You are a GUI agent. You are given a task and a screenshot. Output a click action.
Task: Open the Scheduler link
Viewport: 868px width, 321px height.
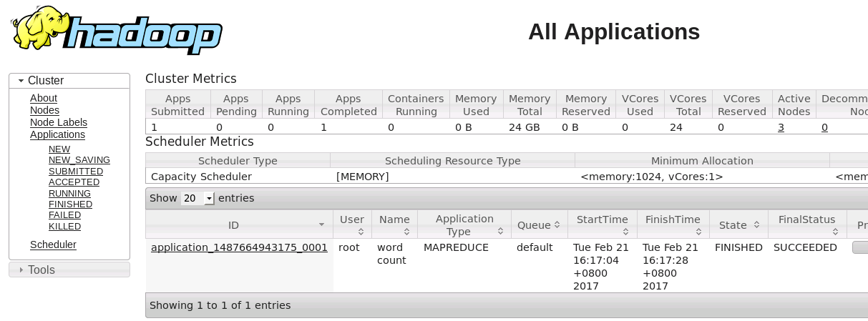pyautogui.click(x=53, y=245)
